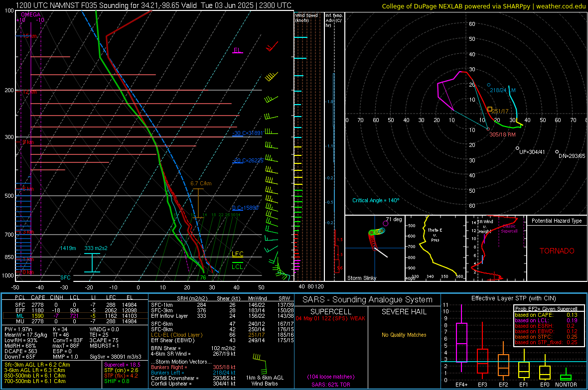
Task: Click the 'Effective Layer STP (with CIN)' title
Action: 514,298
